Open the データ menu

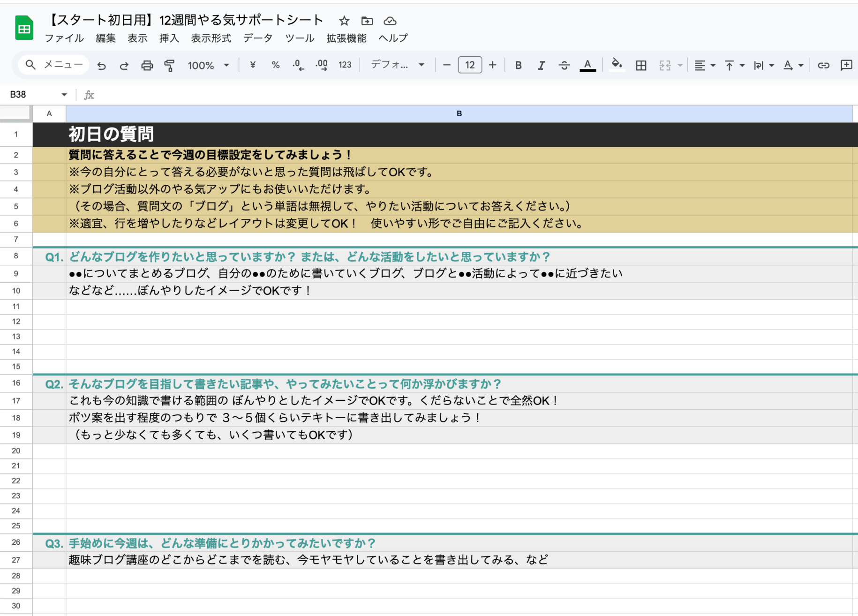(258, 38)
